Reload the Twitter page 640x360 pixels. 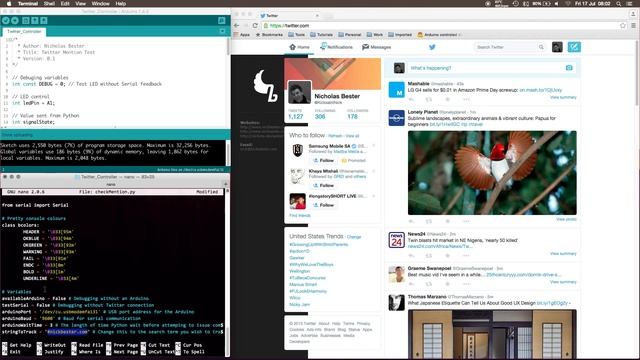pyautogui.click(x=255, y=25)
